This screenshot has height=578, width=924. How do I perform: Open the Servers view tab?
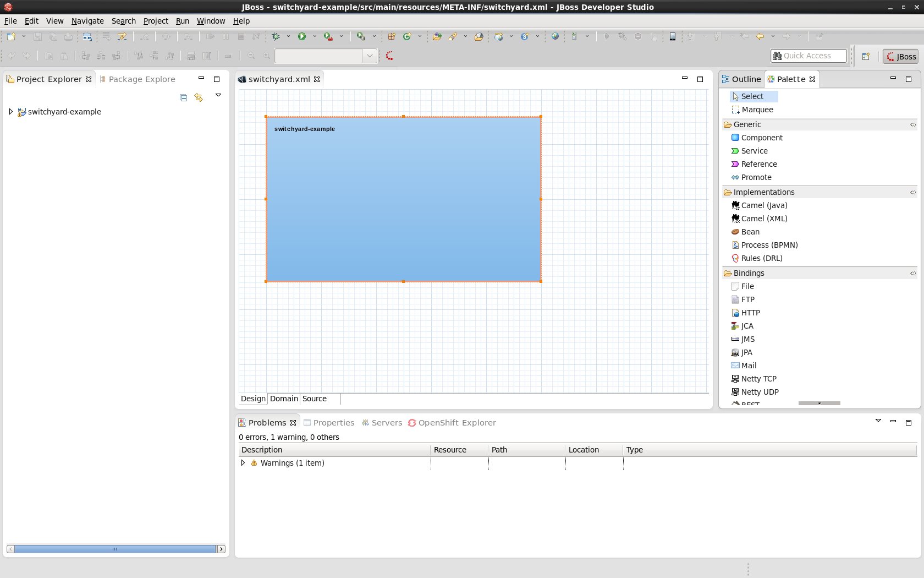point(382,423)
